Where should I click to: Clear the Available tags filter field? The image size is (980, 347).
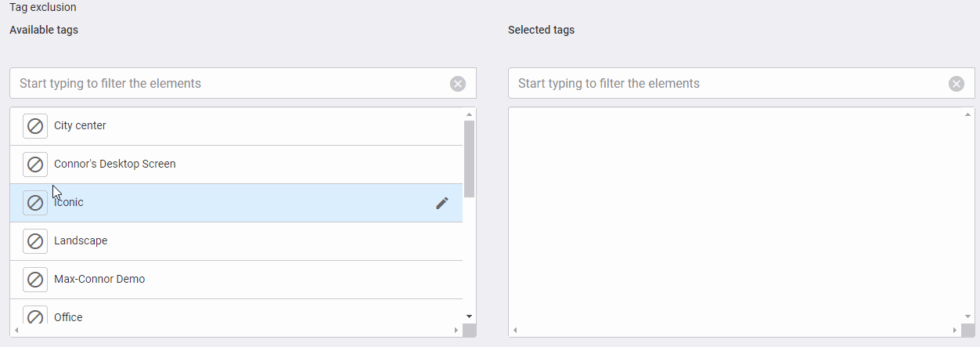[x=458, y=84]
